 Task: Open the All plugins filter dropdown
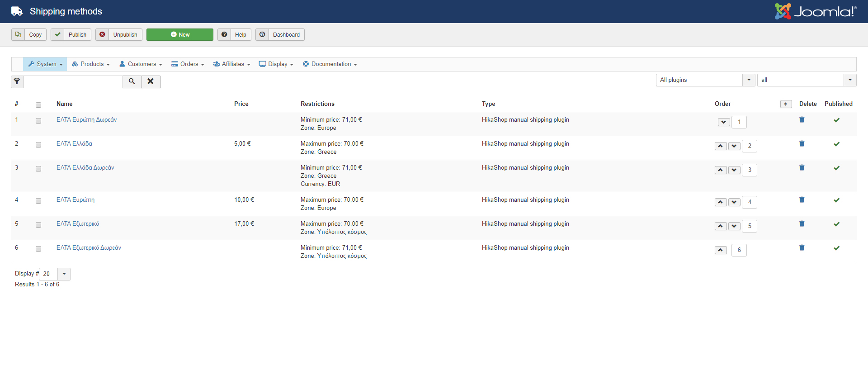(705, 80)
